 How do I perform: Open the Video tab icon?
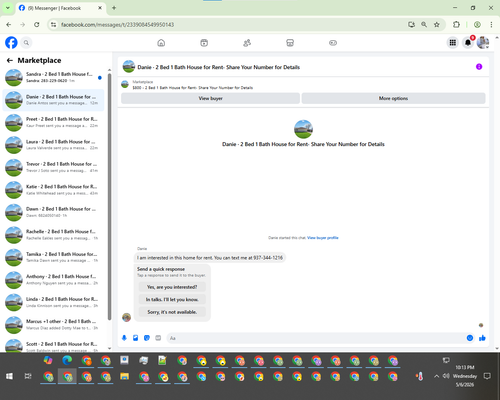204,43
